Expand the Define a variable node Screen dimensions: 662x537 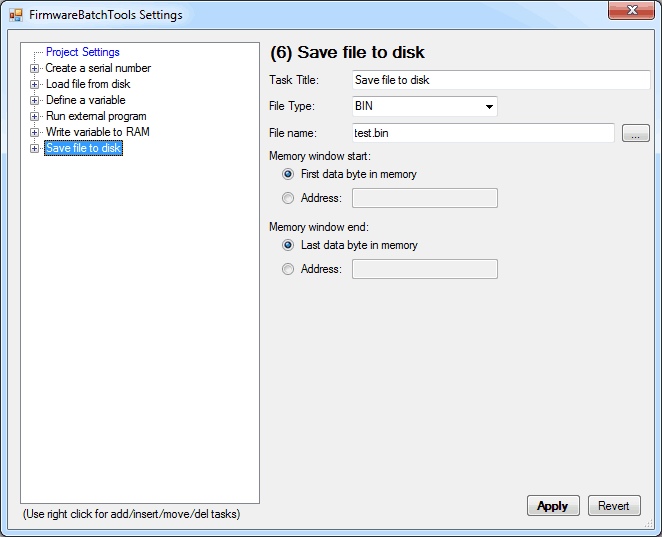tap(35, 100)
